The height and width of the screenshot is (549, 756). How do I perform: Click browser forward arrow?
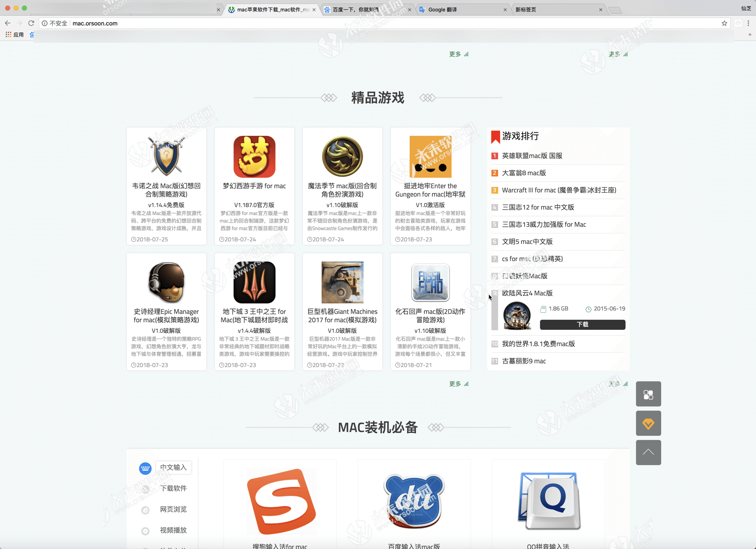[19, 23]
